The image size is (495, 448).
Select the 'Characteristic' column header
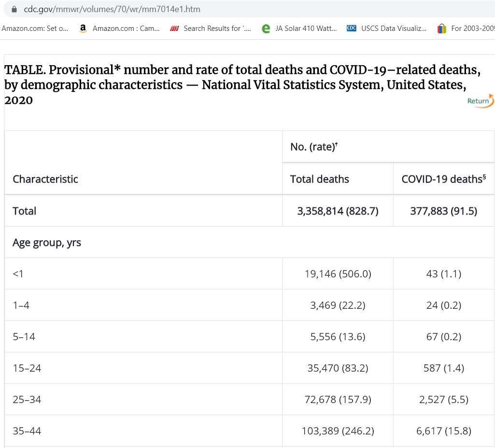[x=45, y=179]
